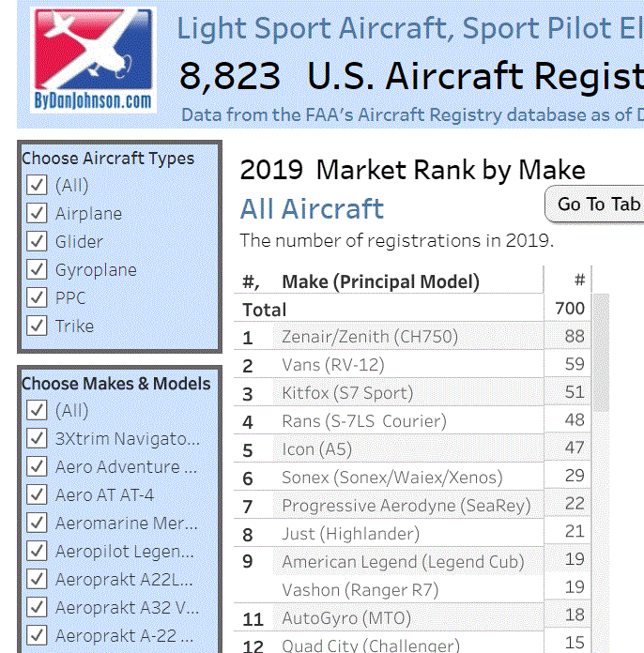Toggle the Aeroprakt A-22 ... checkbox
Screen dimensions: 644x653
coord(37,635)
